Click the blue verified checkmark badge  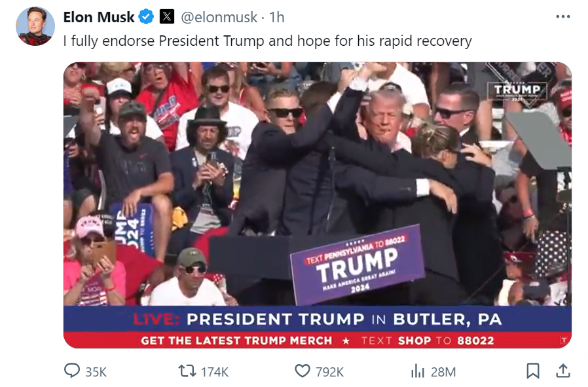click(146, 17)
